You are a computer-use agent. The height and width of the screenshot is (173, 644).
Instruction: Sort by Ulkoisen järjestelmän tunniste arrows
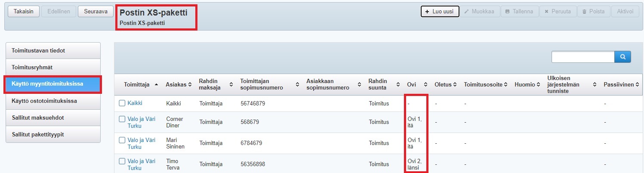595,85
